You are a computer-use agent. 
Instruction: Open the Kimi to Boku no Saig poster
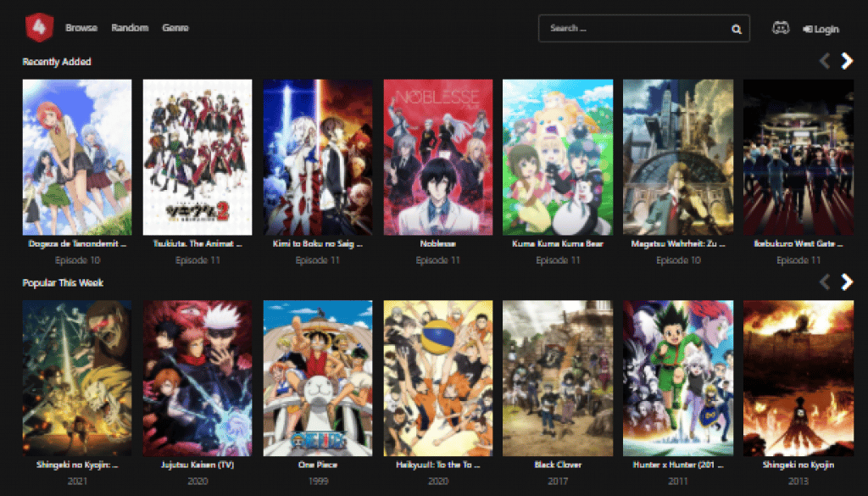[318, 157]
